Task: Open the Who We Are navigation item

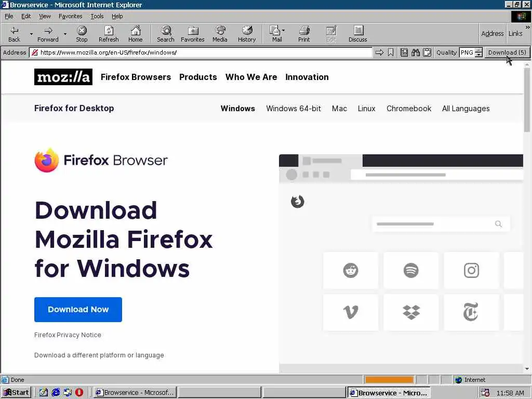Action: (251, 77)
